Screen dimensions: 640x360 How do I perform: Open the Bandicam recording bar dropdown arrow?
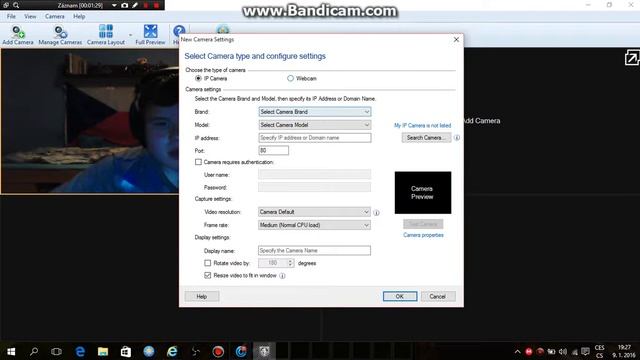pos(114,5)
